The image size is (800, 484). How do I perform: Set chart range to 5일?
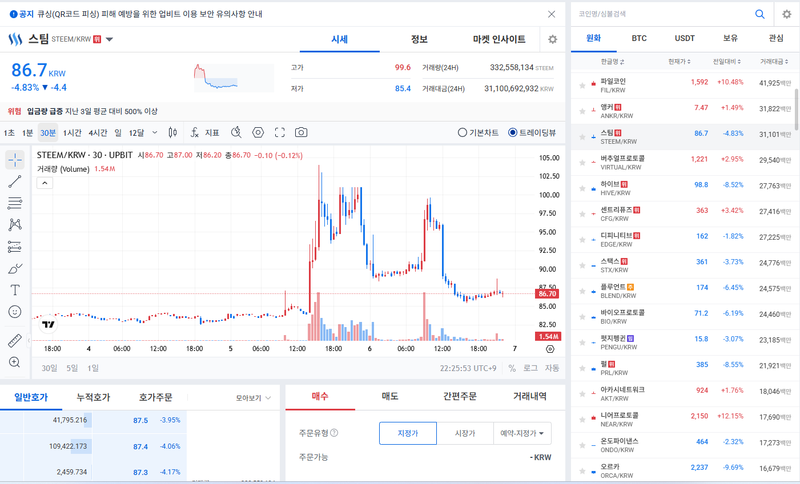pyautogui.click(x=72, y=368)
